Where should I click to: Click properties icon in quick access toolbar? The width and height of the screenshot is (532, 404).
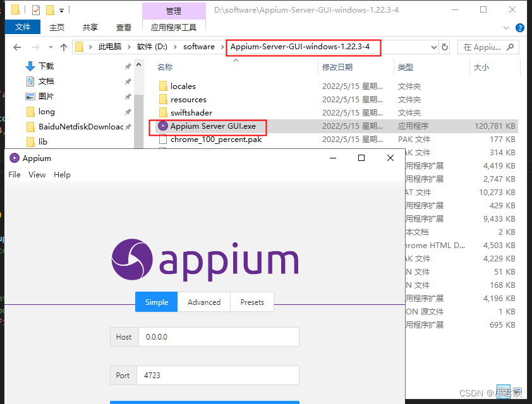[35, 10]
